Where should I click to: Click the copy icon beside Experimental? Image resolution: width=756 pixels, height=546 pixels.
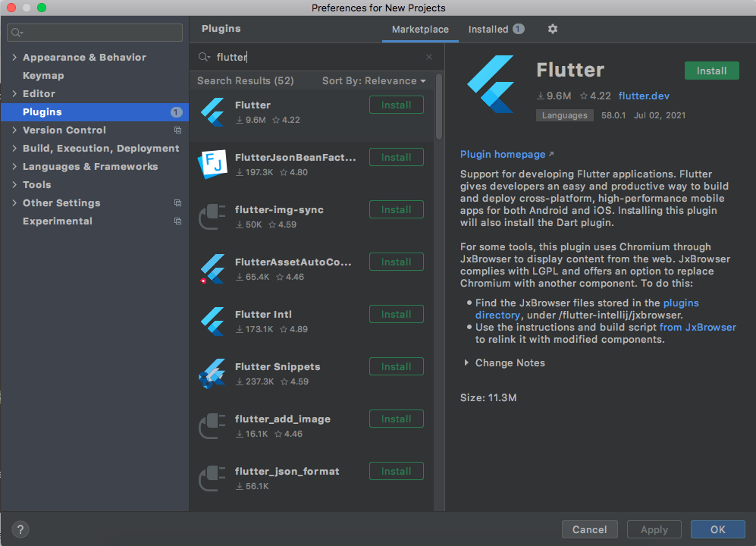tap(178, 221)
